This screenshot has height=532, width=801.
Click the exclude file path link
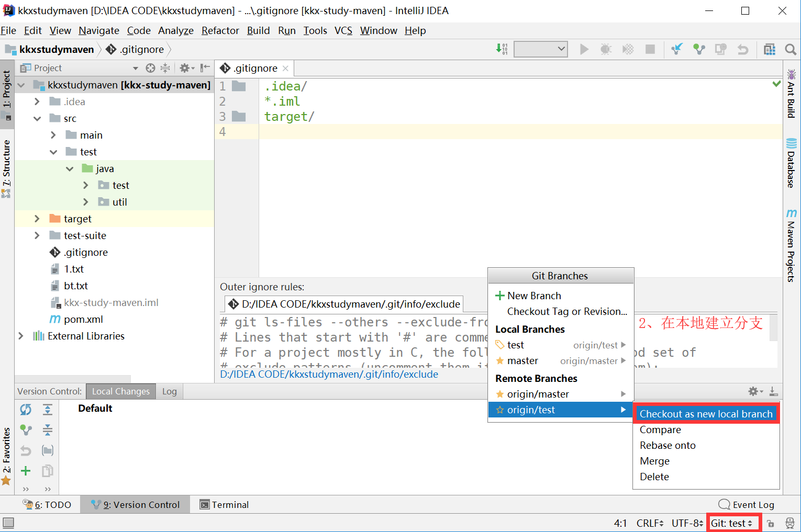(329, 374)
